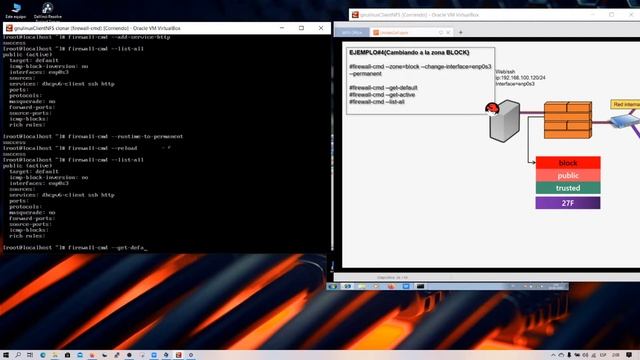
Task: Click the purple 27F box
Action: coord(568,203)
